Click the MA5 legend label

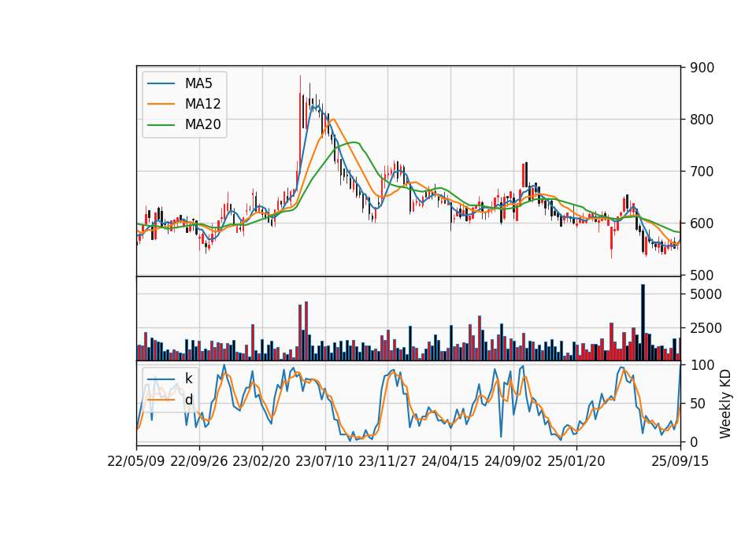[198, 83]
